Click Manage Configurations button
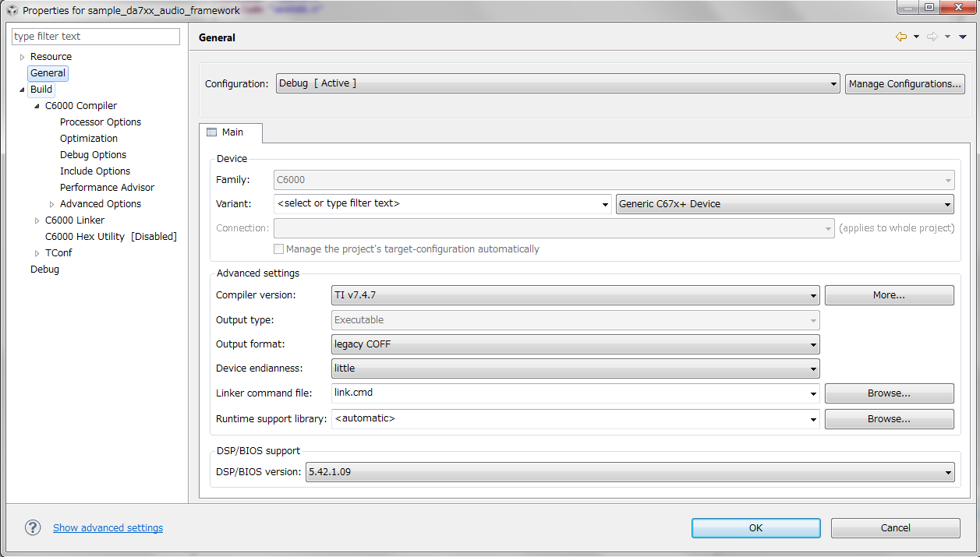 click(x=905, y=84)
